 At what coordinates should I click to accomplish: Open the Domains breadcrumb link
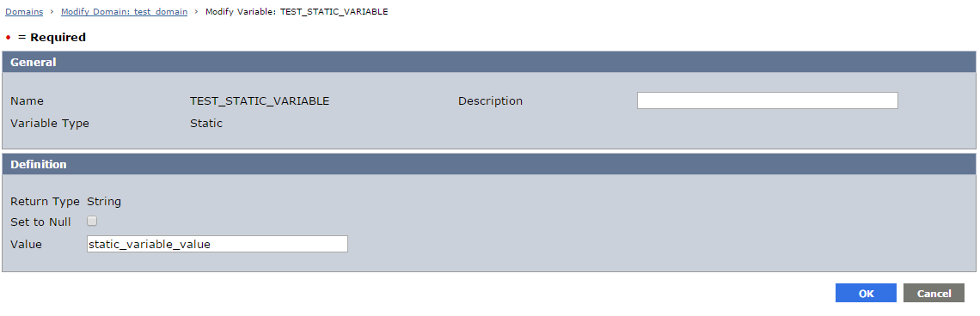[24, 12]
